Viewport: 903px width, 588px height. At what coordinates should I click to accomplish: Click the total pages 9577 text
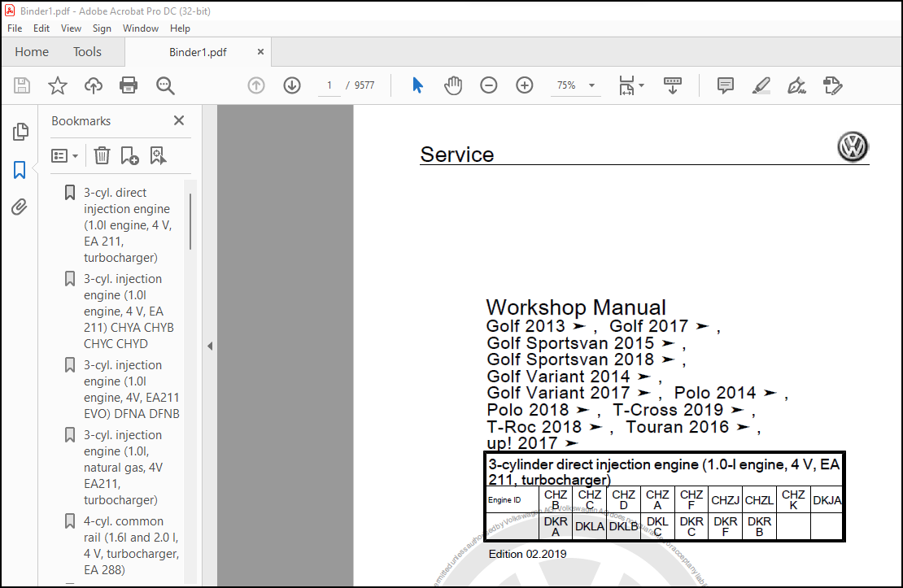[364, 85]
